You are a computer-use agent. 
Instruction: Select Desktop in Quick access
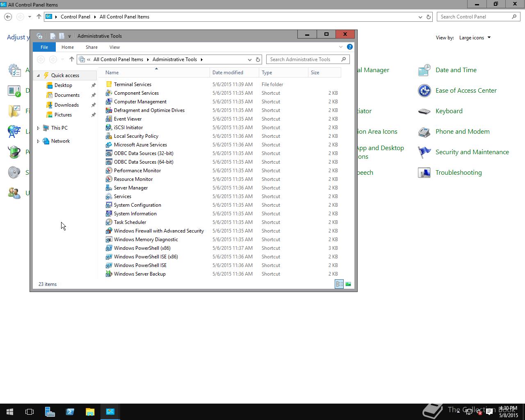point(63,85)
